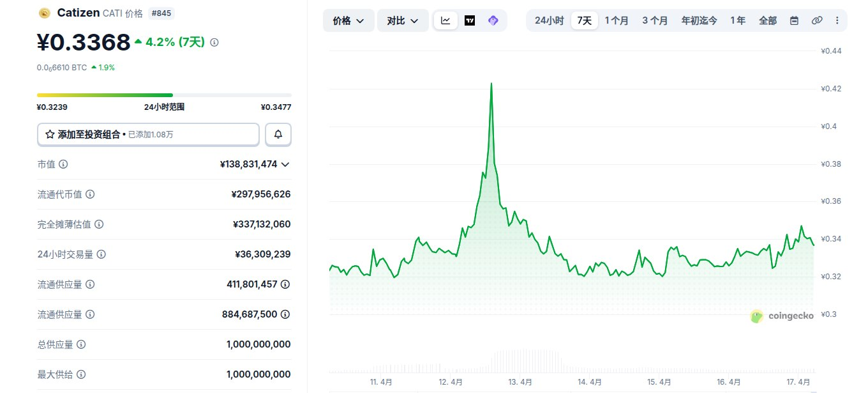868x393 pixels.
Task: Select the 1年 time range
Action: [738, 20]
